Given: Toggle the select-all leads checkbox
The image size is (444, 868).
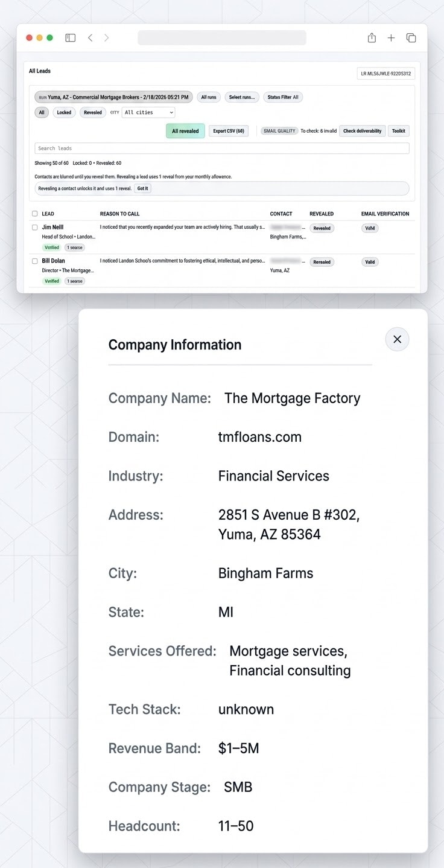Looking at the screenshot, I should click(x=34, y=213).
